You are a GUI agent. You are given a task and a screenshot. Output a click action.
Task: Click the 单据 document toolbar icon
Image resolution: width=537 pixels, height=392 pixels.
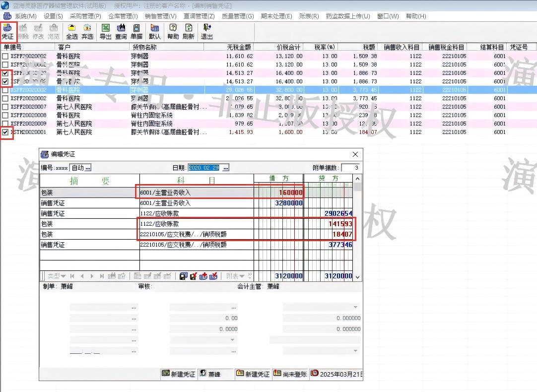[136, 32]
